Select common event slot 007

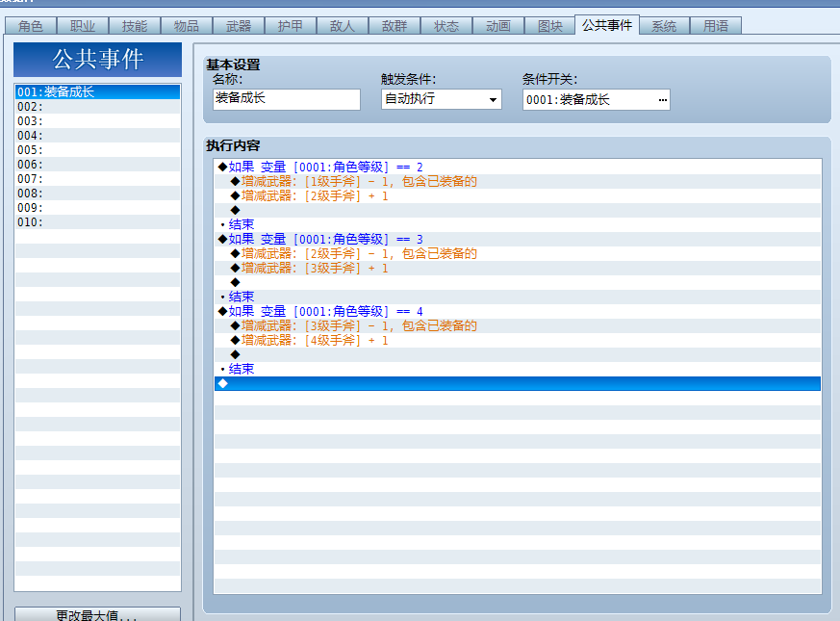point(97,178)
